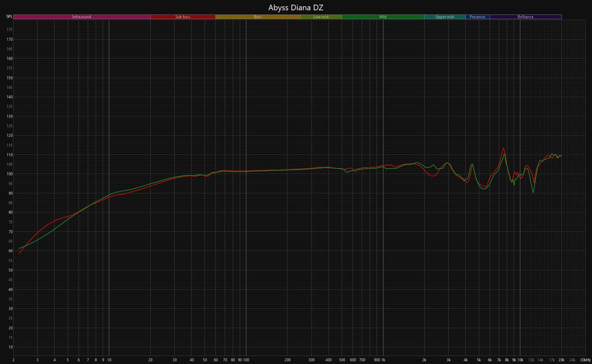Screen dimensions: 592x364
Task: Click the 175 label on the SPL axis
Action: pyautogui.click(x=10, y=39)
